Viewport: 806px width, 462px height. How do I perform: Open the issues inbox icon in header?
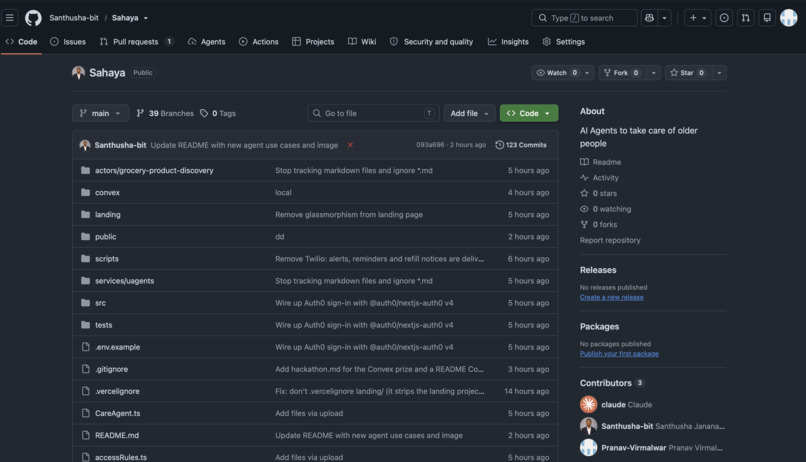click(724, 18)
